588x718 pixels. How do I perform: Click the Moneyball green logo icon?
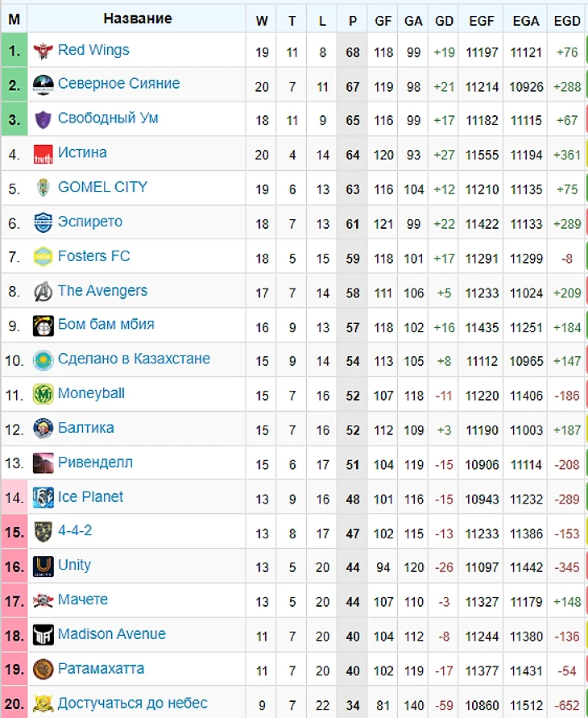(43, 394)
